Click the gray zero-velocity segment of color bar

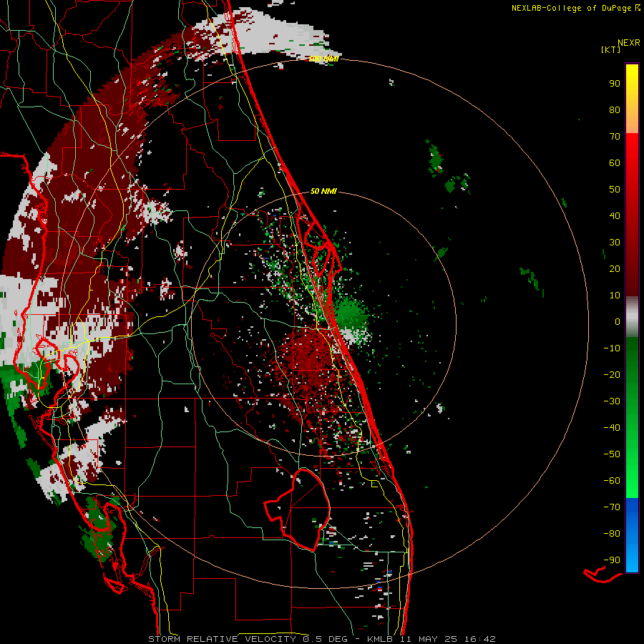[632, 317]
